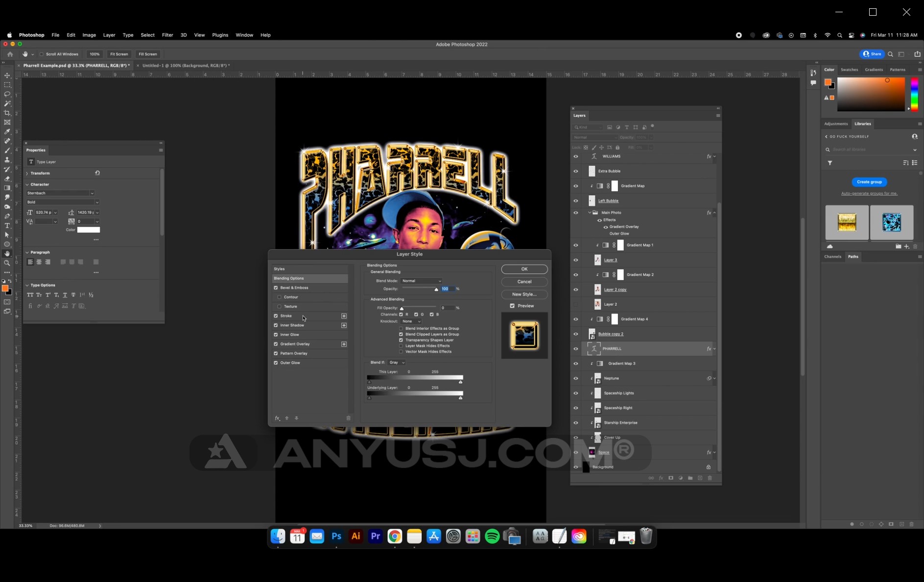Select the Brush tool
The width and height of the screenshot is (924, 582).
[x=7, y=150]
